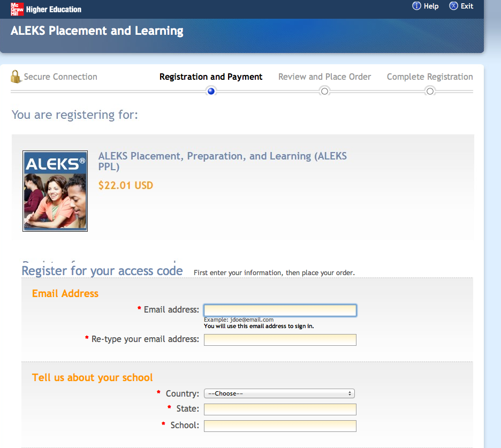This screenshot has height=448, width=501.
Task: Click the McGraw Hill logo icon
Action: click(17, 9)
